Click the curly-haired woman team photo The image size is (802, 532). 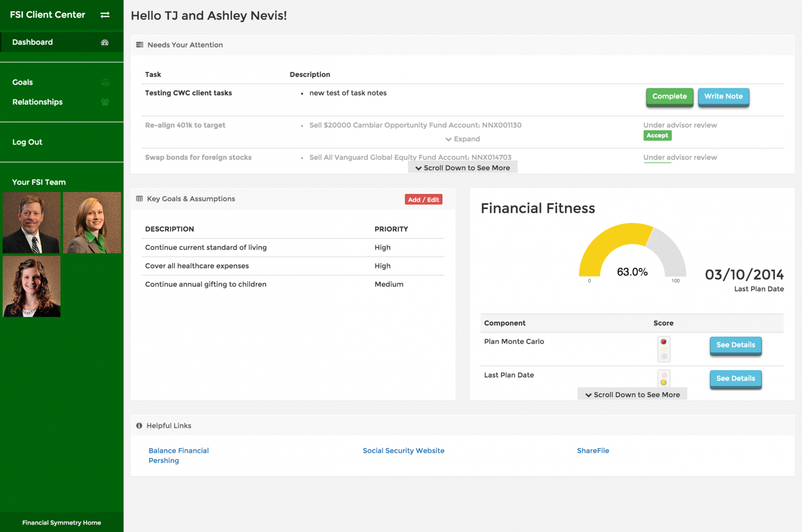tap(32, 287)
